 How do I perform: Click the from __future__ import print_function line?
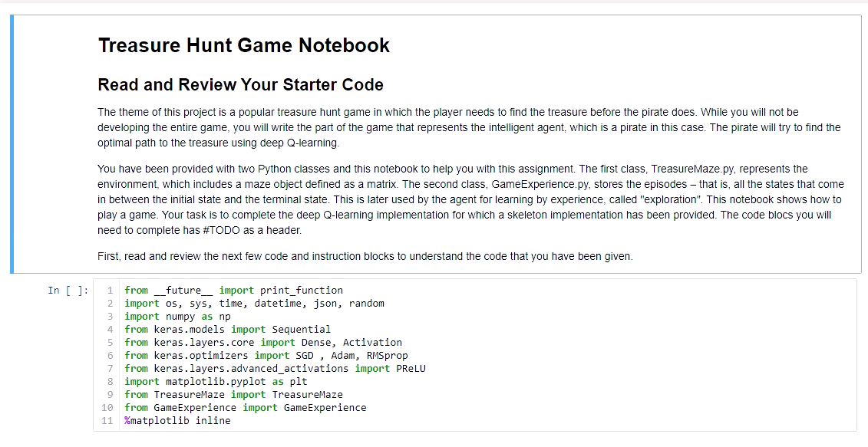[x=233, y=290]
